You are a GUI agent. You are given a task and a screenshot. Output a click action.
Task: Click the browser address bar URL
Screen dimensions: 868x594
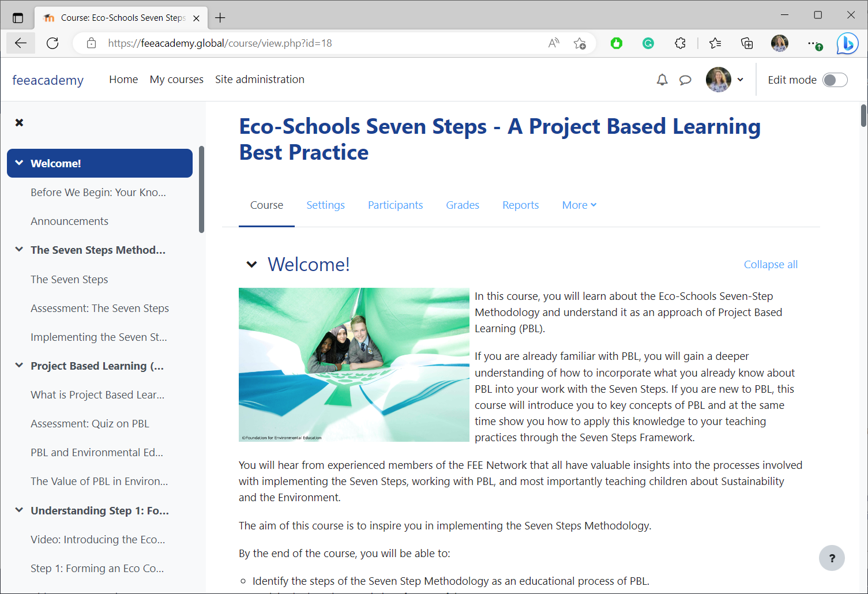tap(220, 43)
